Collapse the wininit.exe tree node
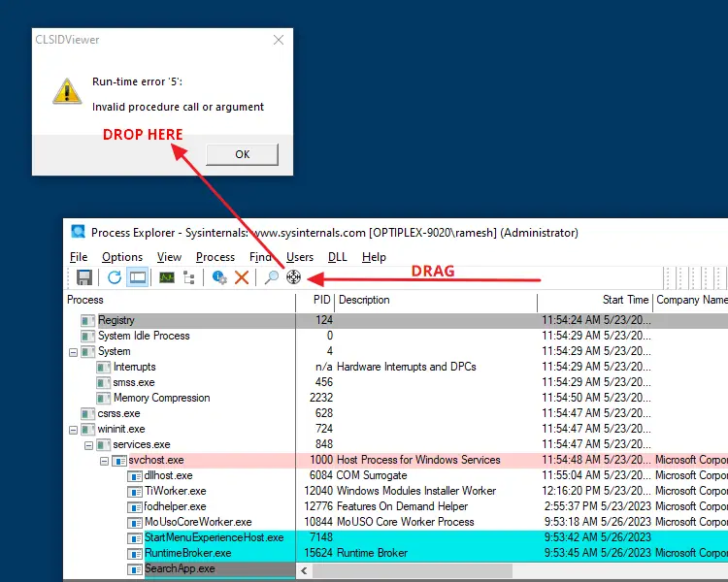 (73, 431)
